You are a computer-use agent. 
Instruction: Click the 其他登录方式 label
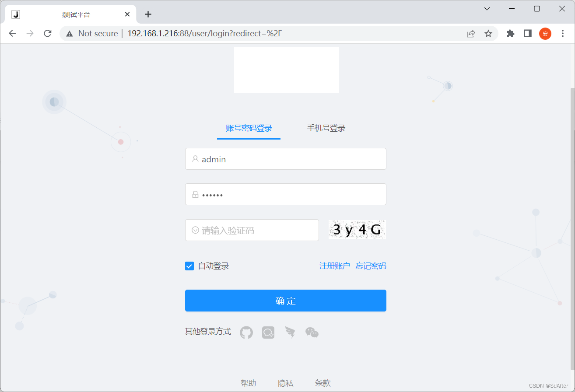click(208, 332)
